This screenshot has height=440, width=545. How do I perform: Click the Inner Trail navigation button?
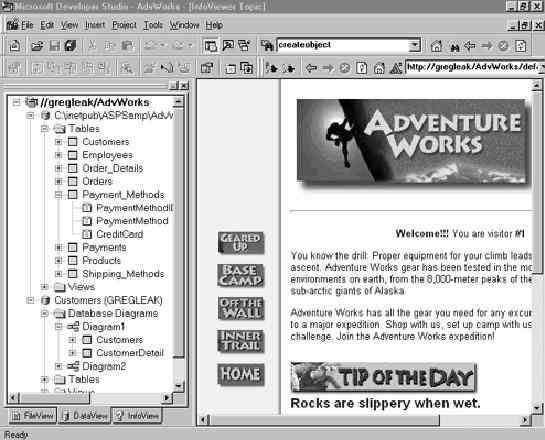(x=241, y=341)
